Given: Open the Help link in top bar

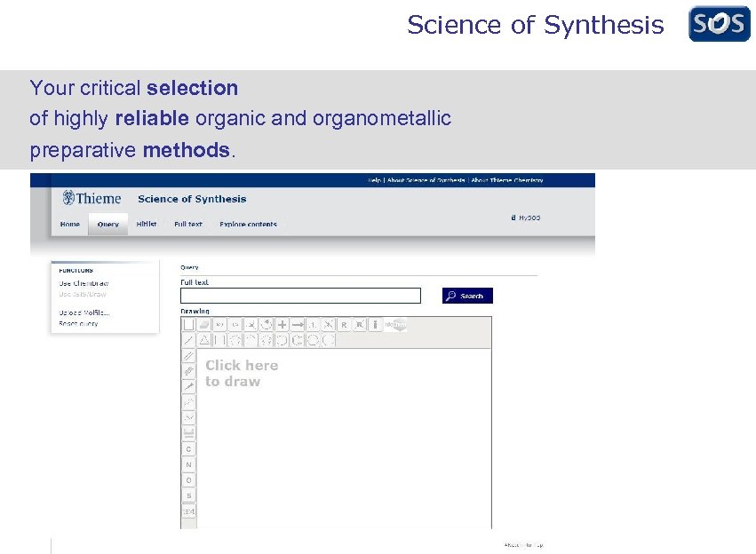Looking at the screenshot, I should [374, 180].
